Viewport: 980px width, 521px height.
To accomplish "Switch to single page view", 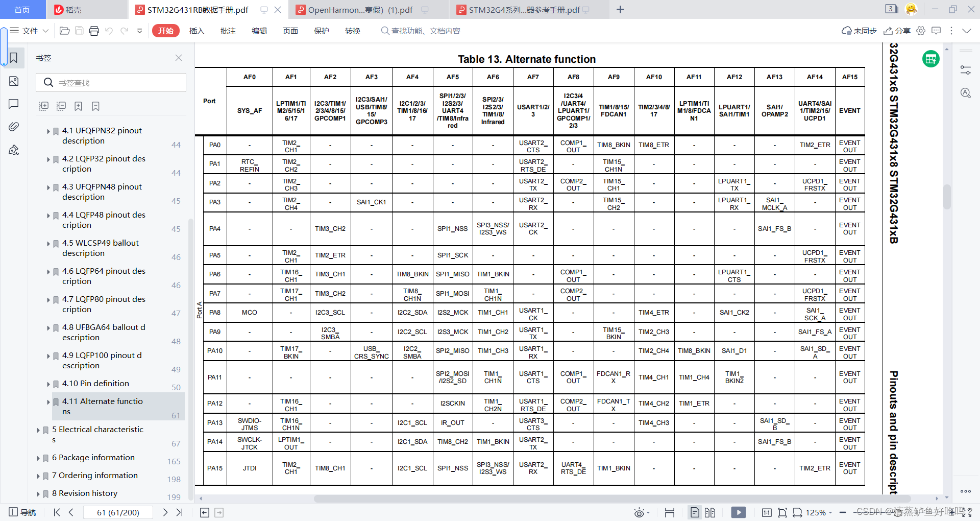I will point(695,512).
